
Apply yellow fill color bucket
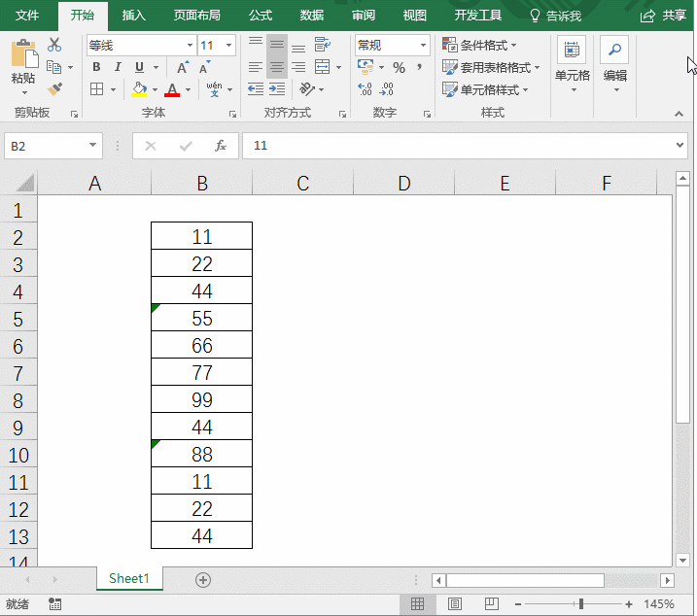pyautogui.click(x=139, y=89)
